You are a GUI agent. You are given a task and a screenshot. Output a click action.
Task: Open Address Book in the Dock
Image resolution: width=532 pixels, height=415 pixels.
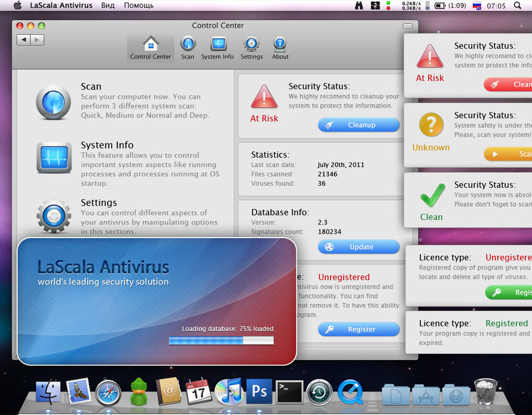(x=168, y=391)
